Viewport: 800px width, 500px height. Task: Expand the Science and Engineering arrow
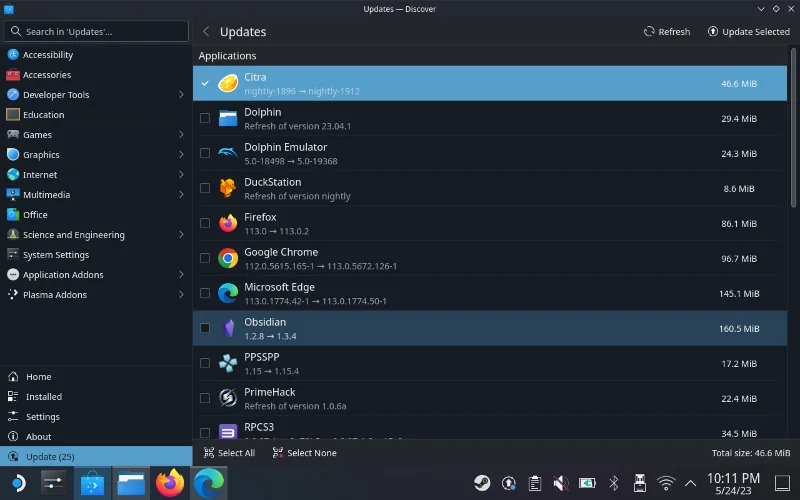(x=181, y=235)
